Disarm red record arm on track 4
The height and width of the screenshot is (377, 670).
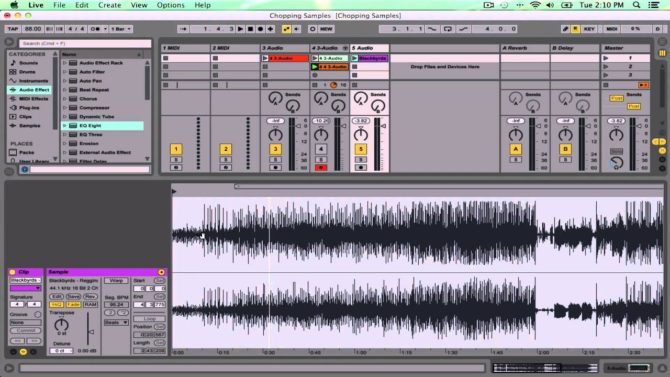coord(320,168)
